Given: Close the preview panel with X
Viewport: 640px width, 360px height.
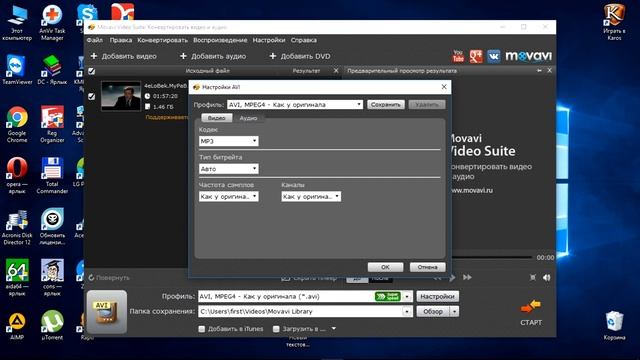Looking at the screenshot, I should (x=549, y=71).
